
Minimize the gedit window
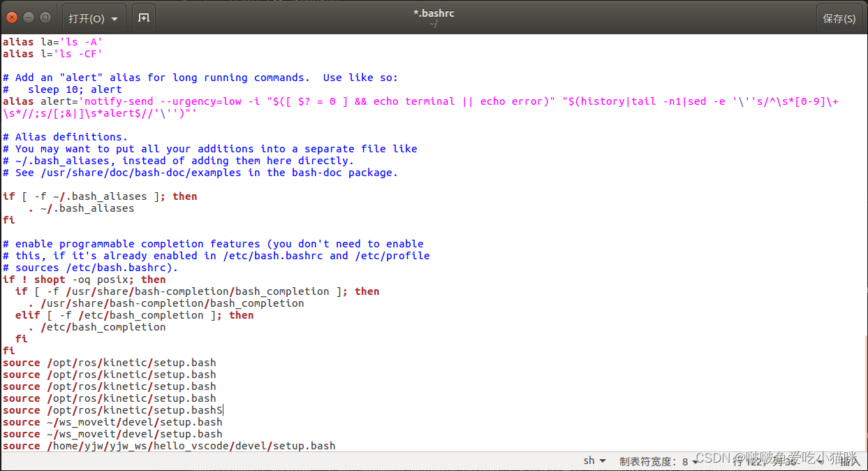(x=27, y=17)
